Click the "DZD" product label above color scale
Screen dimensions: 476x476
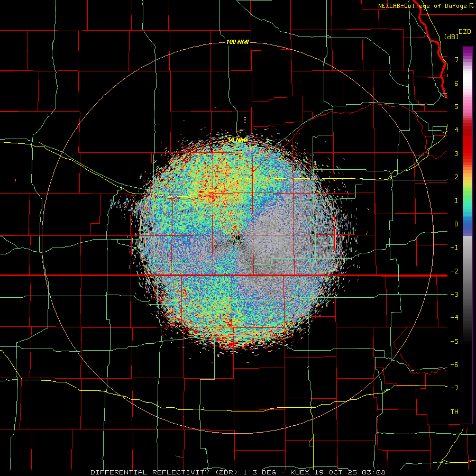(x=465, y=32)
